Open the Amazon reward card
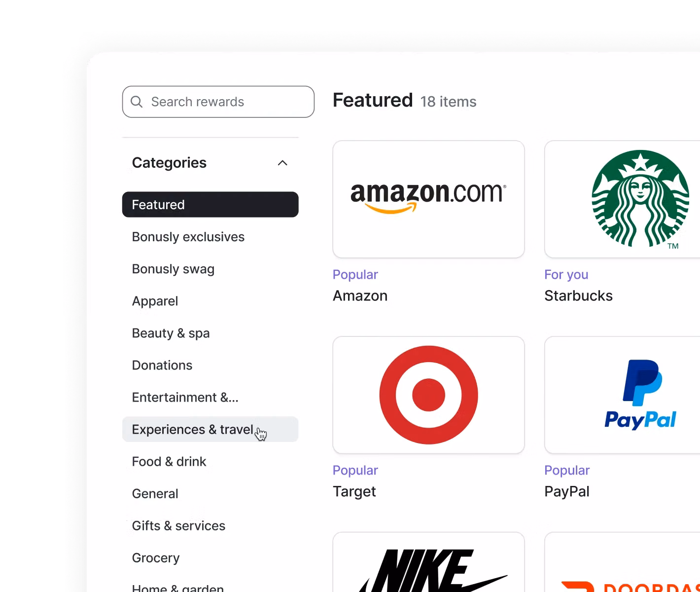Screen dimensions: 700x592 pyautogui.click(x=428, y=199)
